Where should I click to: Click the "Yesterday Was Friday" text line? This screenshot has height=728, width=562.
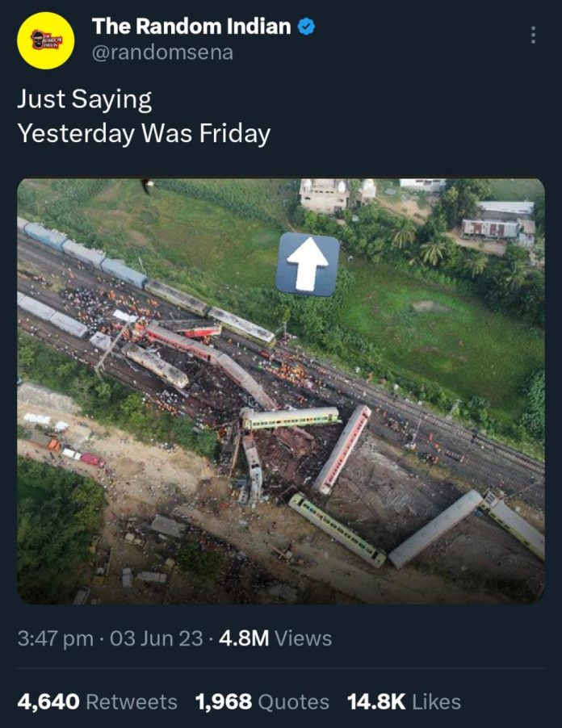144,133
